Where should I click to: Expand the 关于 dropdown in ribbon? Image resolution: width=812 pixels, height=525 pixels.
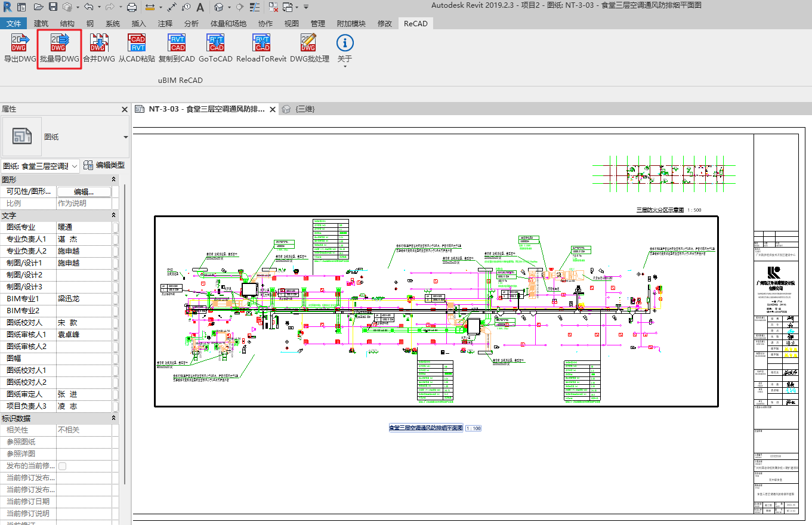345,66
